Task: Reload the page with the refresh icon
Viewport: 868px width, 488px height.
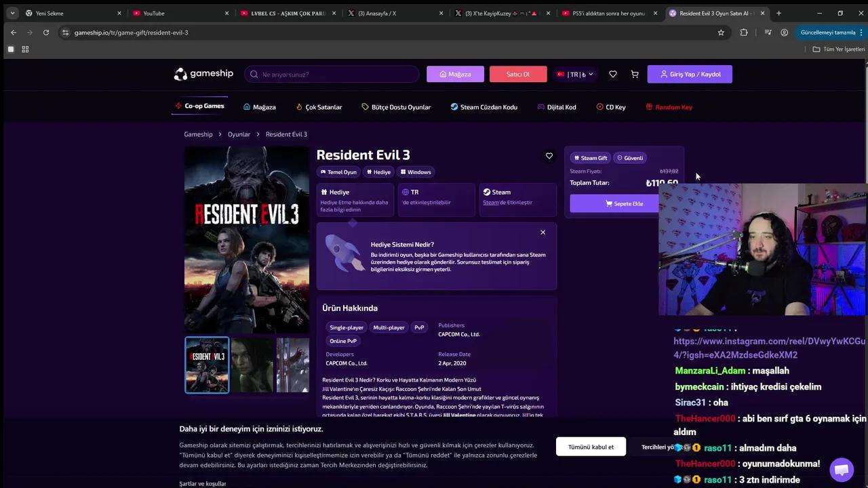Action: 45,32
